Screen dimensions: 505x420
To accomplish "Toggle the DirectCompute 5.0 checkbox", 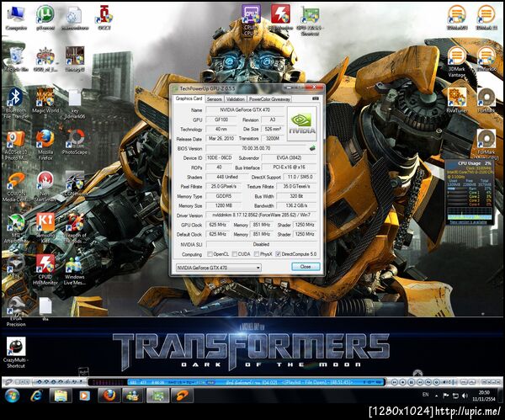I will coord(279,254).
